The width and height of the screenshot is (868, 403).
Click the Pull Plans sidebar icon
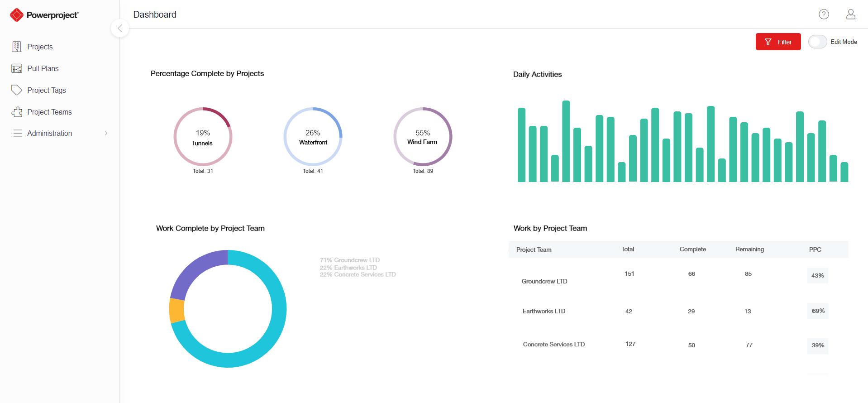tap(17, 68)
